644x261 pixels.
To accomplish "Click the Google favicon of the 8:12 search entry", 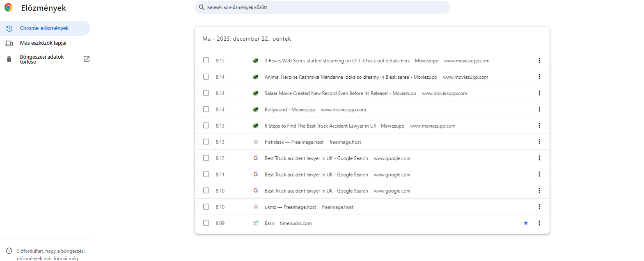I will tap(256, 158).
